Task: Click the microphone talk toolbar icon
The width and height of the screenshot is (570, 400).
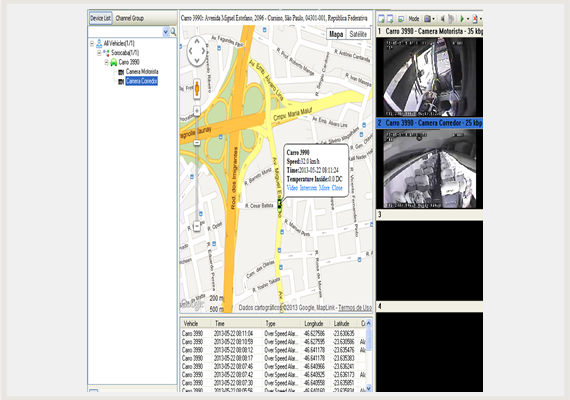Action: pyautogui.click(x=451, y=19)
